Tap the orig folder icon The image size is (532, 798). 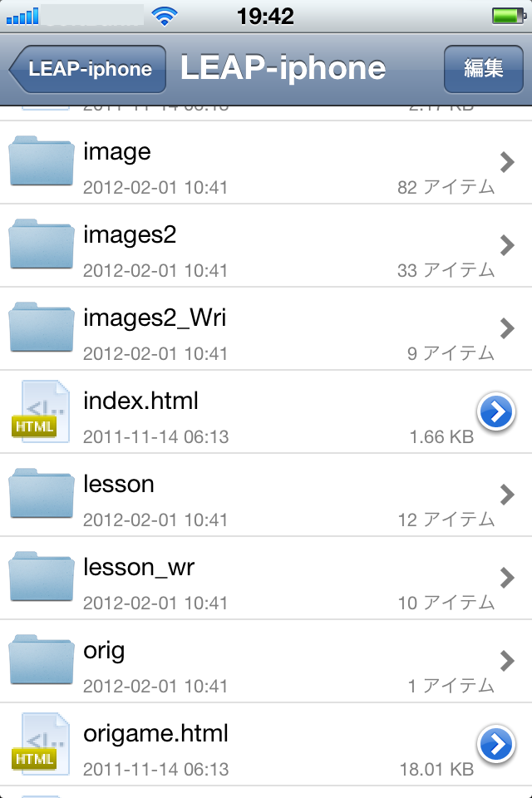(x=42, y=659)
